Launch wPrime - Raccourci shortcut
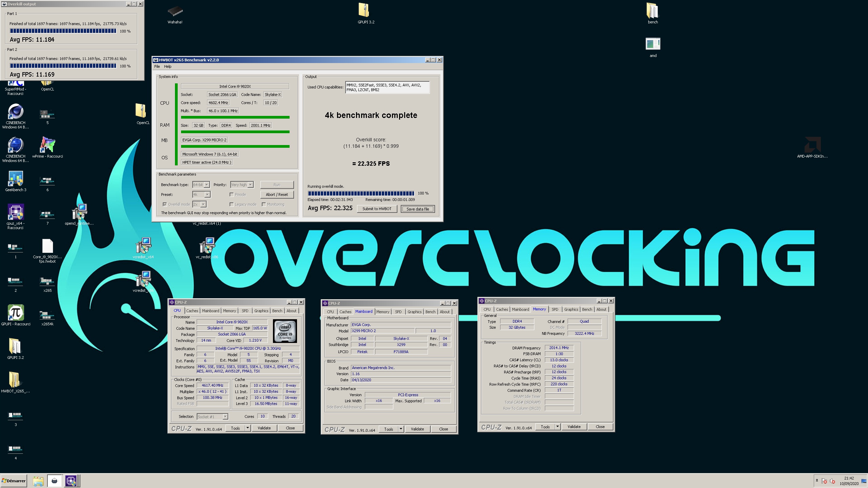 point(47,148)
